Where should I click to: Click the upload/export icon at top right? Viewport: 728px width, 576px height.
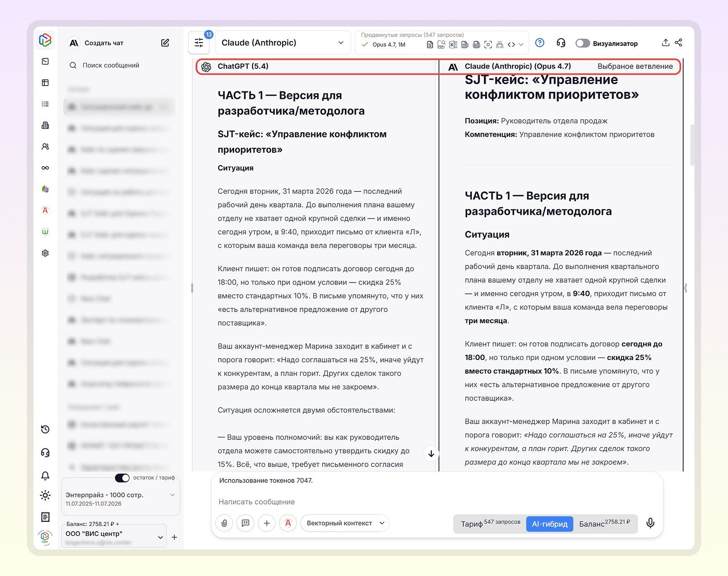[666, 43]
